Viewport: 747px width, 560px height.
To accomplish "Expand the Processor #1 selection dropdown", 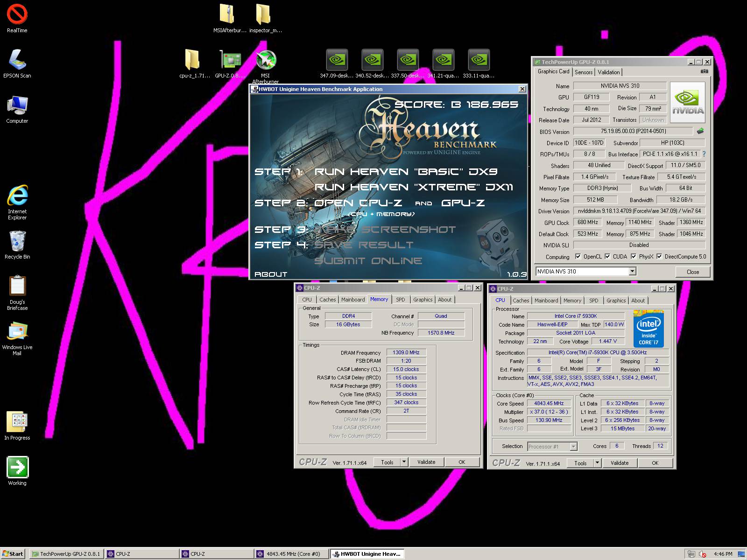I will click(574, 447).
